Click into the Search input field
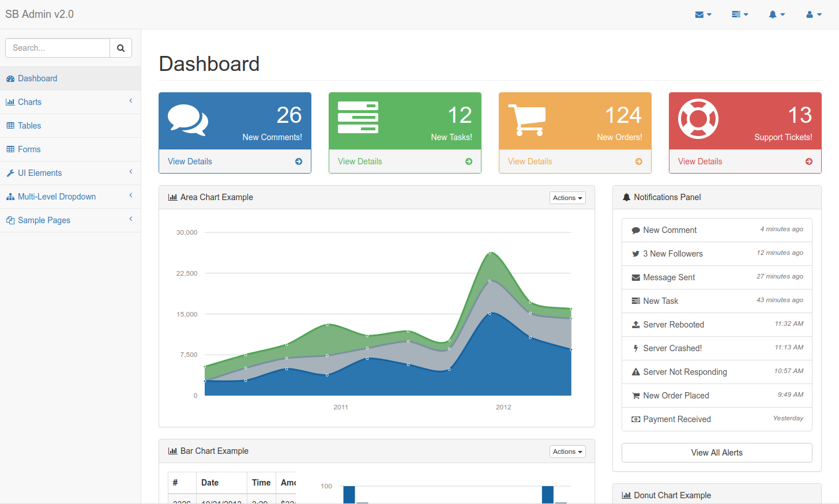Image resolution: width=839 pixels, height=504 pixels. (x=58, y=48)
